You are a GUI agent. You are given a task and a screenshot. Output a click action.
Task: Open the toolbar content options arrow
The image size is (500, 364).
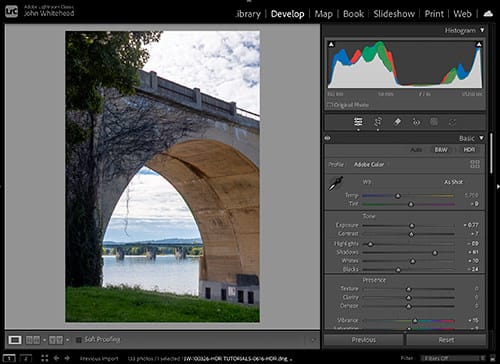[313, 340]
